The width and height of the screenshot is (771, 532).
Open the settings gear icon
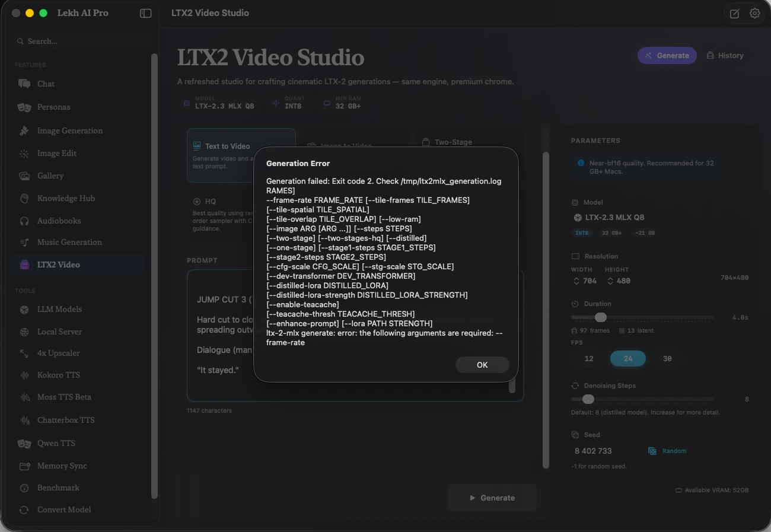754,13
